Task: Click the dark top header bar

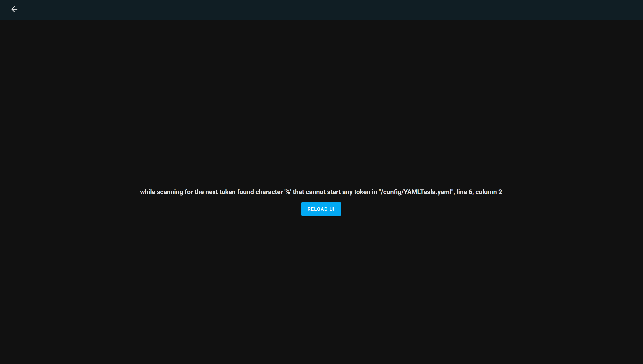Action: (x=321, y=10)
